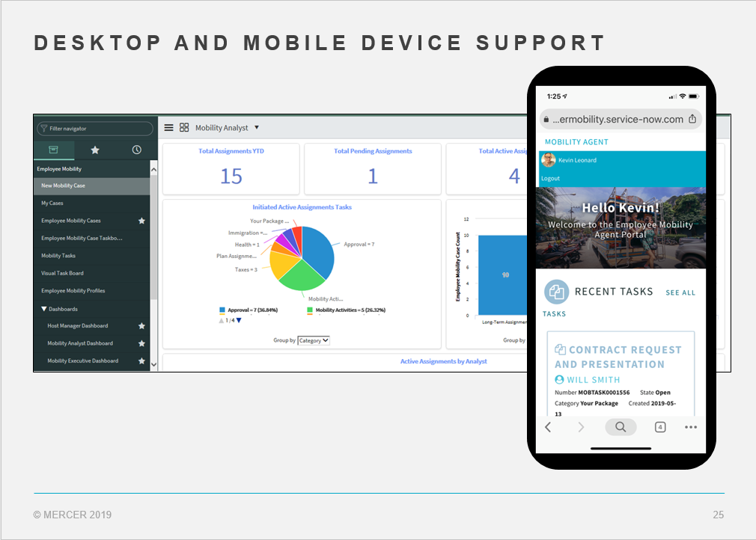
Task: Click the hamburger menu beside Mobility Analyst
Action: click(168, 128)
